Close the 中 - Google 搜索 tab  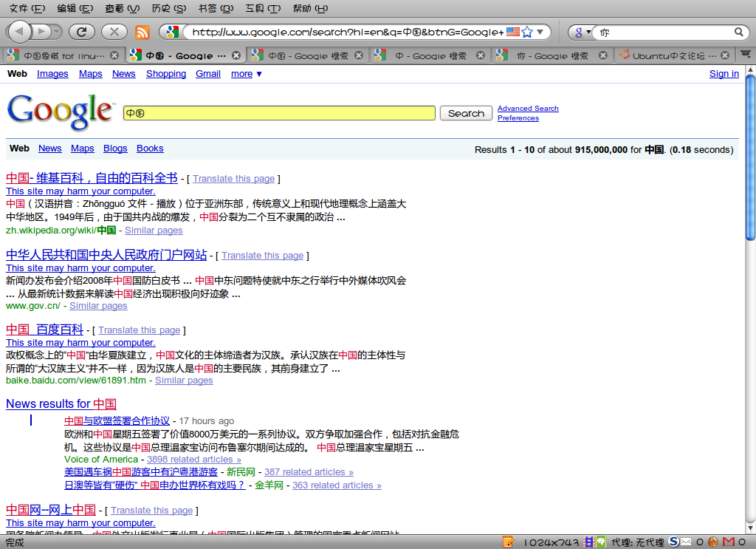coord(480,55)
